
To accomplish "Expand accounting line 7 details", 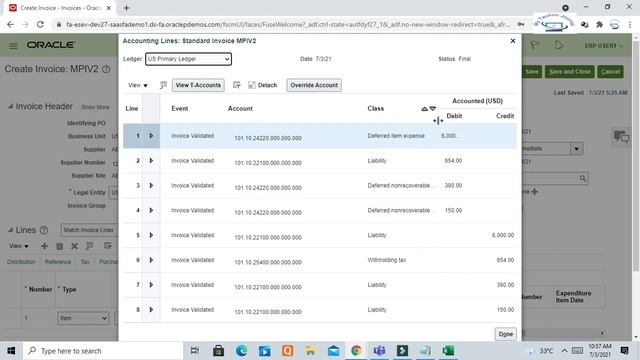I will 151,285.
